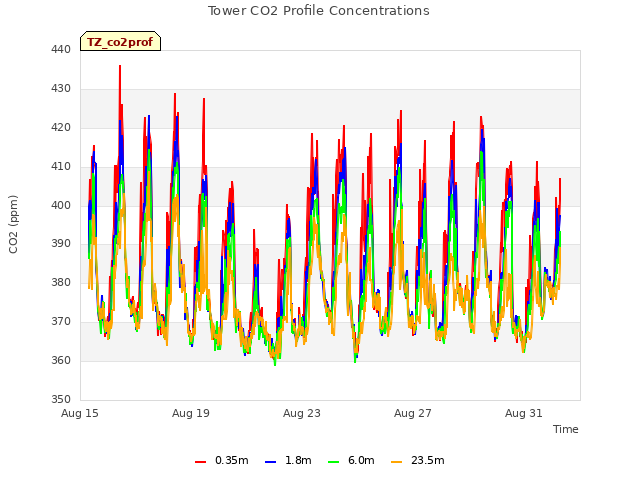Click the green 6.0m legend swatch
The height and width of the screenshot is (480, 640).
(x=333, y=461)
